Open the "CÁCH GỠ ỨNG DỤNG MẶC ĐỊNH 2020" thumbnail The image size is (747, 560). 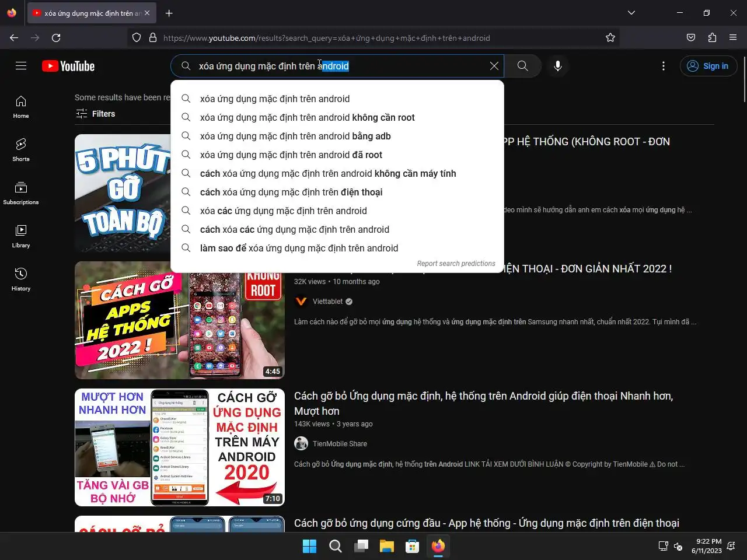[x=180, y=447]
